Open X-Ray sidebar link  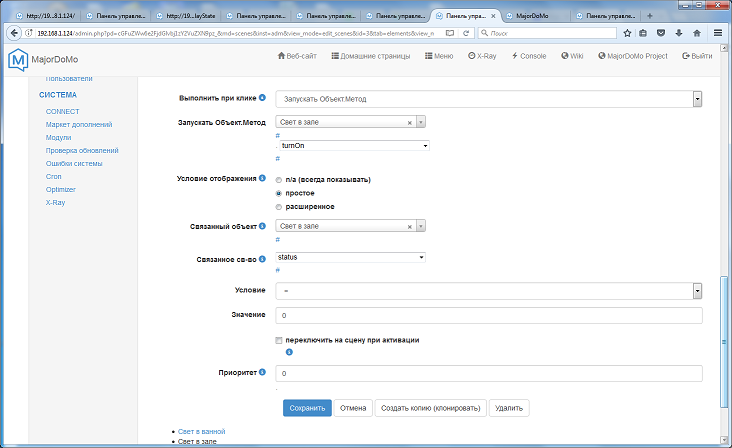coord(55,203)
